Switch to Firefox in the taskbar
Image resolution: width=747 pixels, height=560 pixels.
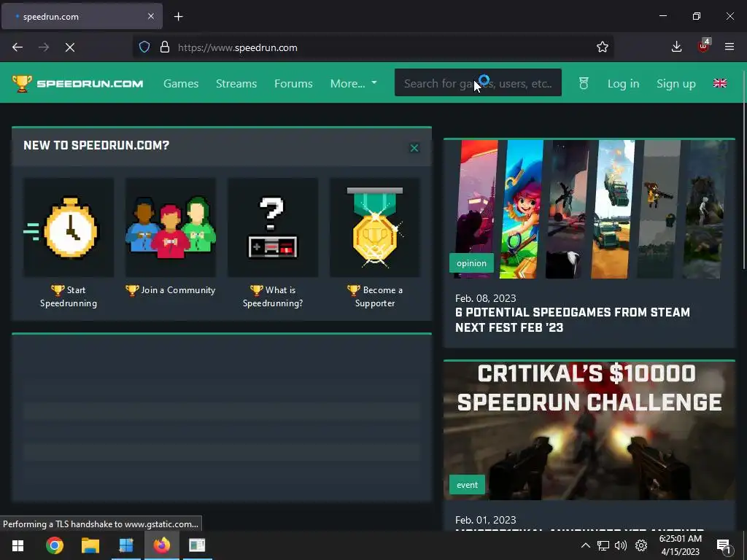[x=161, y=545]
